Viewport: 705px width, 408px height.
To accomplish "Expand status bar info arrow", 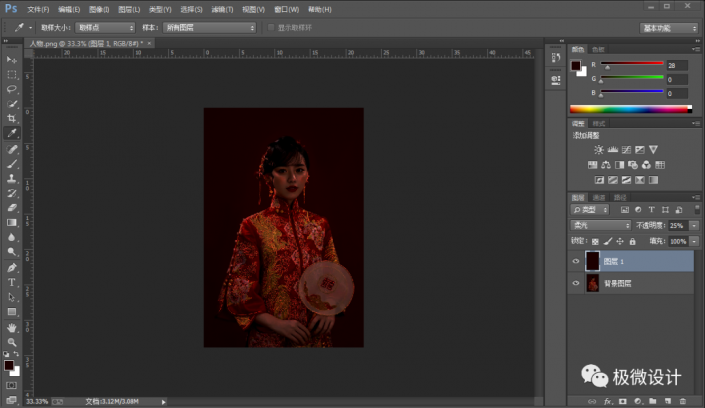I will click(x=163, y=402).
